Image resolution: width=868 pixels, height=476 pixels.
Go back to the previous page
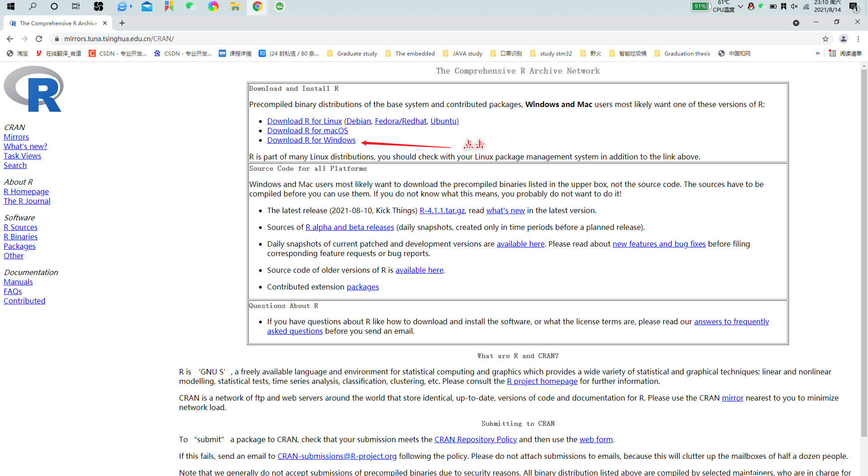pyautogui.click(x=10, y=39)
